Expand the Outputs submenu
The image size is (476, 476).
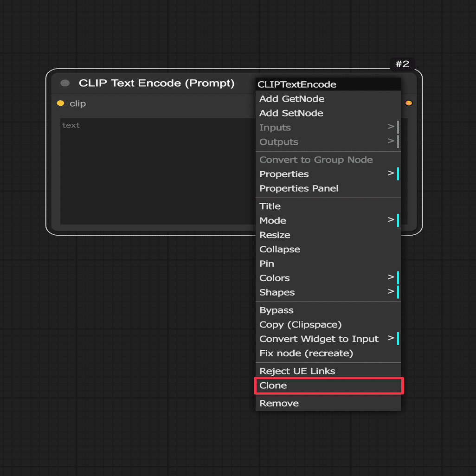coord(328,142)
